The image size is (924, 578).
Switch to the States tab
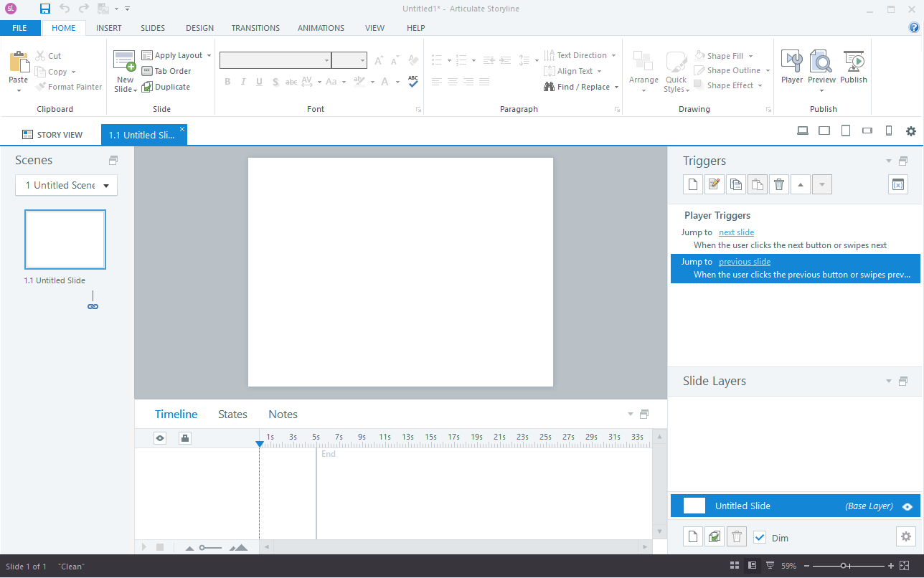click(x=232, y=414)
